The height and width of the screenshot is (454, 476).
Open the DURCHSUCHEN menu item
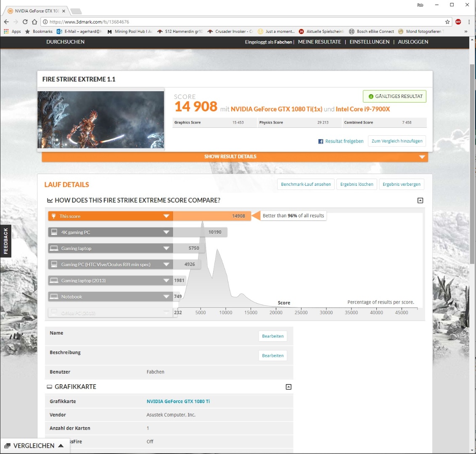tap(65, 42)
